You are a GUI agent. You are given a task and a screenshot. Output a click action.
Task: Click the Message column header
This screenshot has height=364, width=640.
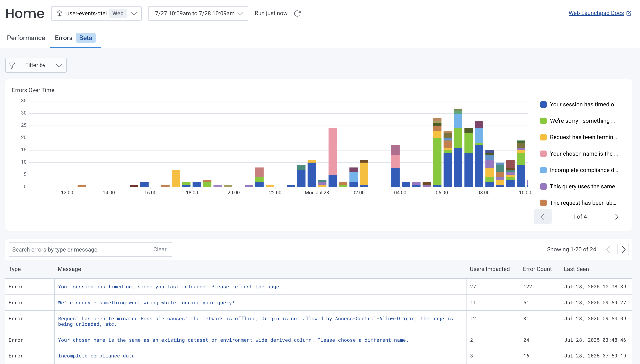click(x=69, y=269)
